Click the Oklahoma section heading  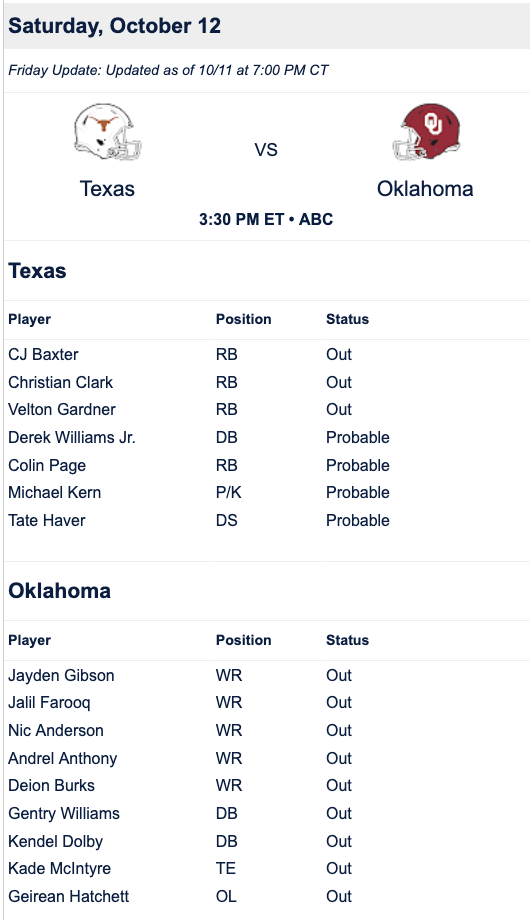tap(59, 591)
